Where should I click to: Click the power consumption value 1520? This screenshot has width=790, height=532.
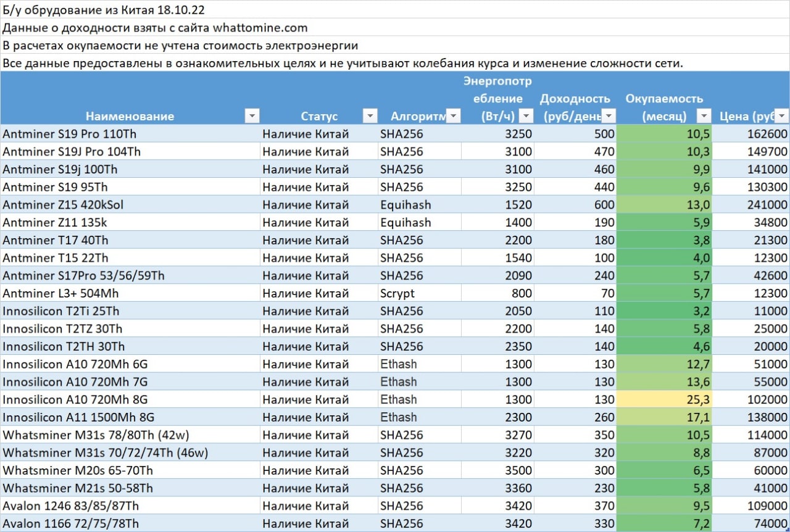click(497, 205)
